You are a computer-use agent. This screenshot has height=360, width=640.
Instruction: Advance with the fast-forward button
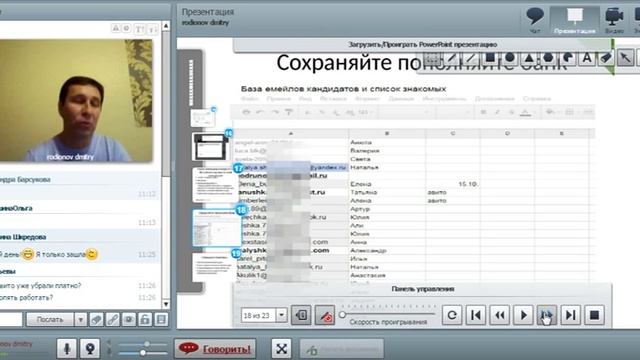[x=547, y=315]
